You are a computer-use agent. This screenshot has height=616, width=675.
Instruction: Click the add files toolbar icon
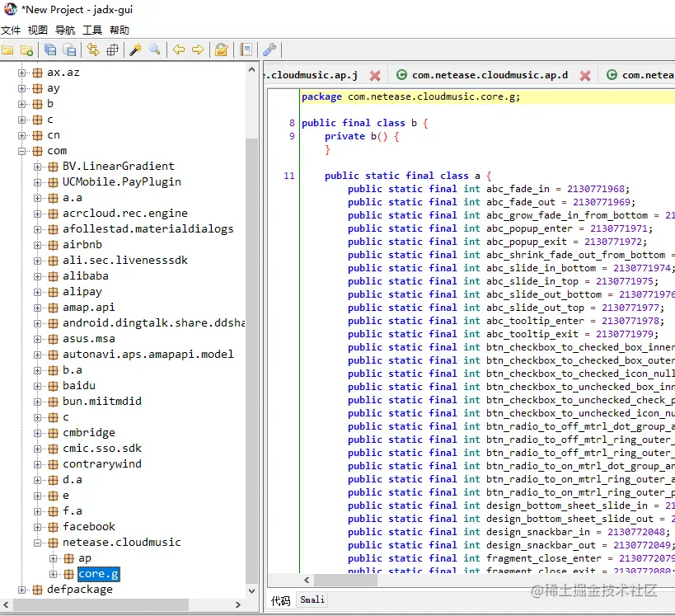pos(26,50)
